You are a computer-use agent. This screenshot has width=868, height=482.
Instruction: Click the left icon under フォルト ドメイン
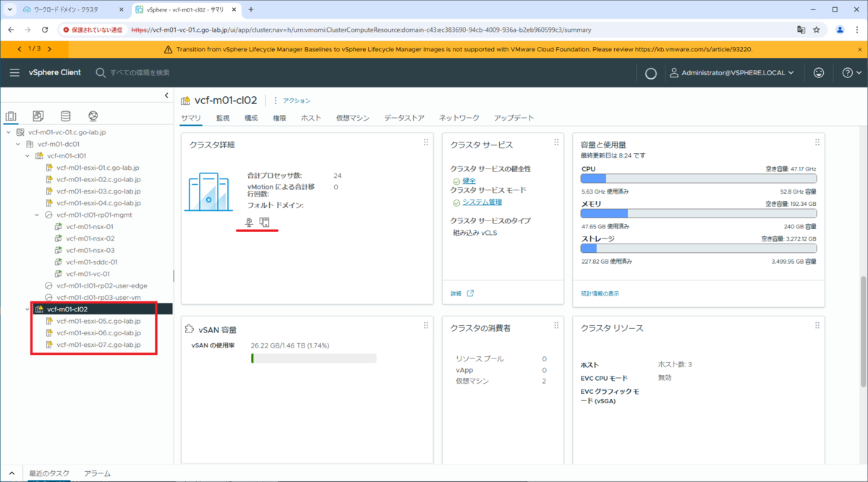[x=250, y=222]
